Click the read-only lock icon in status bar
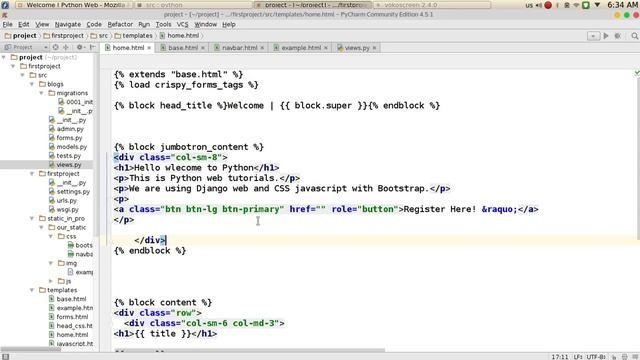Image resolution: width=640 pixels, height=360 pixels. pyautogui.click(x=614, y=357)
